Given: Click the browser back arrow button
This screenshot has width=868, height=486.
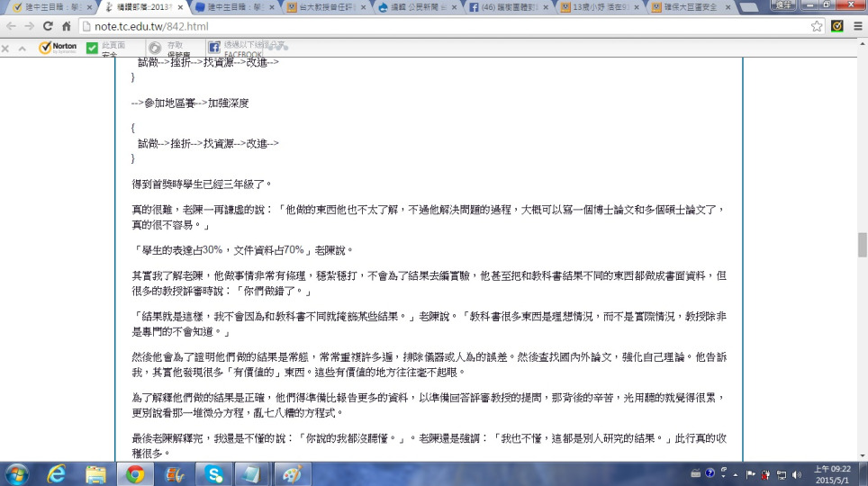Looking at the screenshot, I should pyautogui.click(x=11, y=26).
